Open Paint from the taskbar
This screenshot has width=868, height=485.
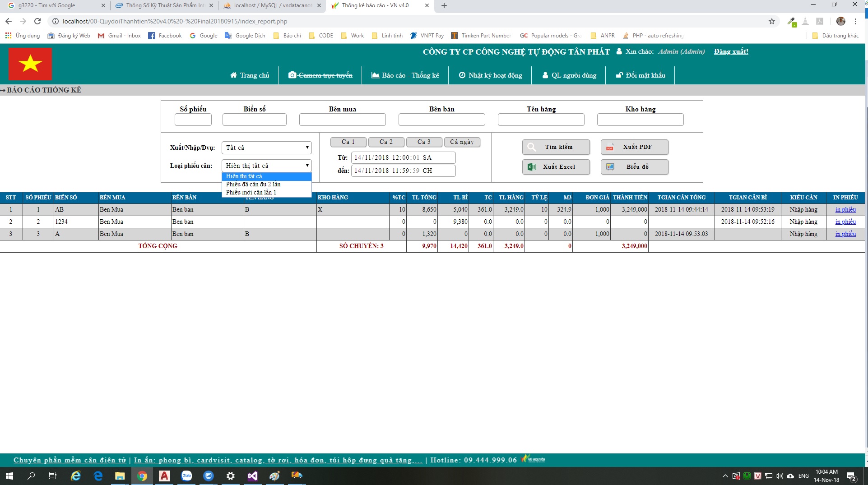(x=274, y=476)
